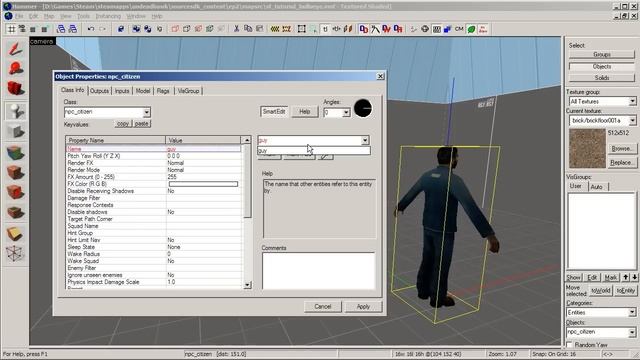Click the Paste toolbar icon
The width and height of the screenshot is (640, 360).
point(260,29)
